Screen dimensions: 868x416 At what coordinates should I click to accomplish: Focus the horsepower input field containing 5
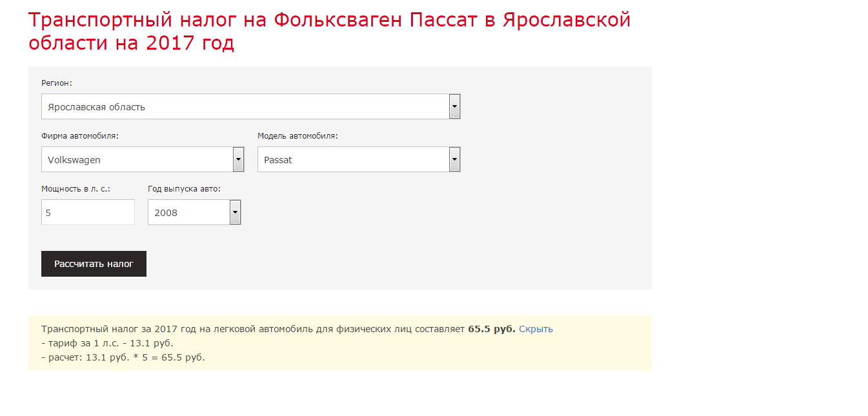pos(88,213)
